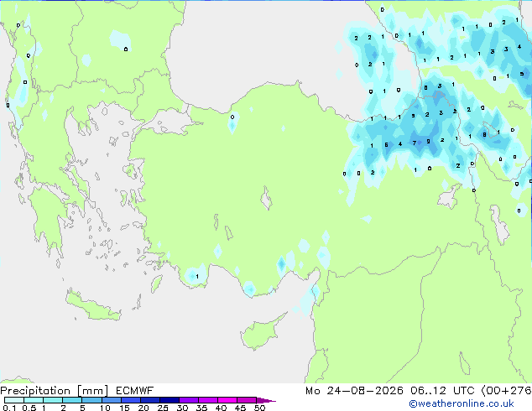Click the "7" precipitation value on the map
Viewport: 532px width, 411px height.
click(x=415, y=143)
